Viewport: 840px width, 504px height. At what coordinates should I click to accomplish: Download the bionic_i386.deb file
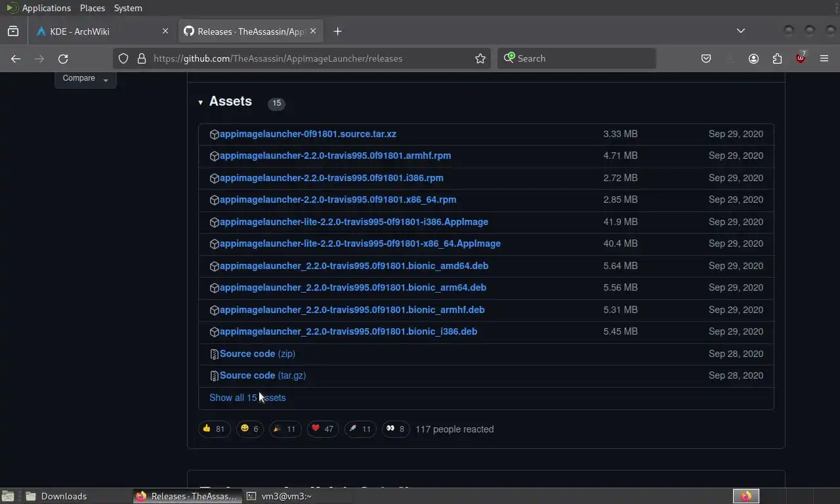tap(348, 331)
